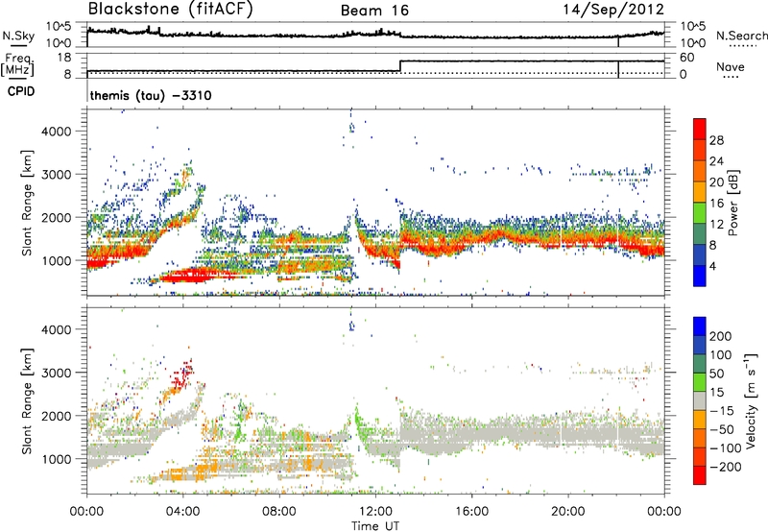Select the "CPID" row label
Image resolution: width=768 pixels, height=532 pixels.
click(x=21, y=91)
